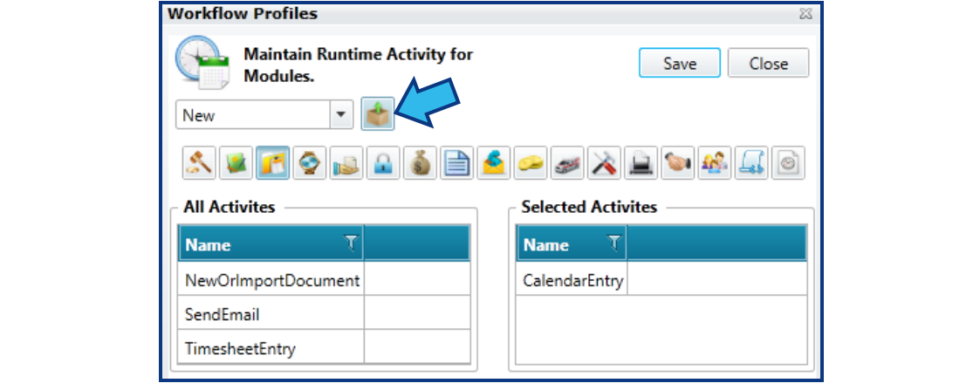Open the New profile dropdown

(340, 115)
